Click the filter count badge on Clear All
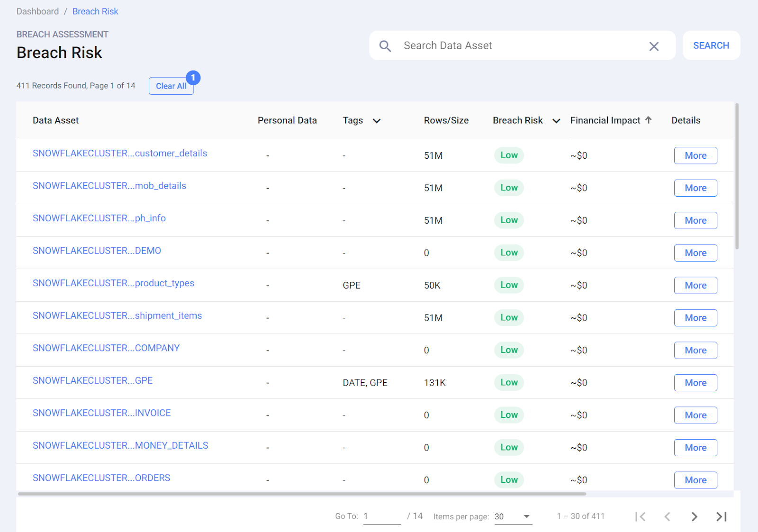Screen dimensions: 758x532 193,78
